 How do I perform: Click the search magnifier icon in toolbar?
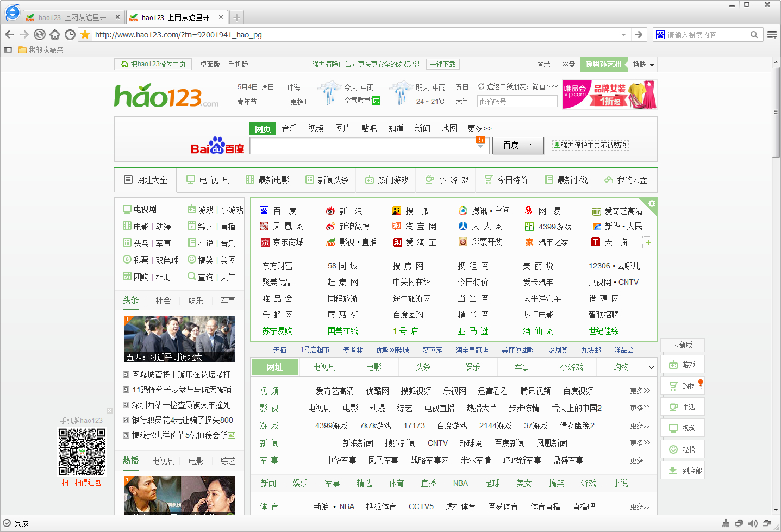point(754,34)
